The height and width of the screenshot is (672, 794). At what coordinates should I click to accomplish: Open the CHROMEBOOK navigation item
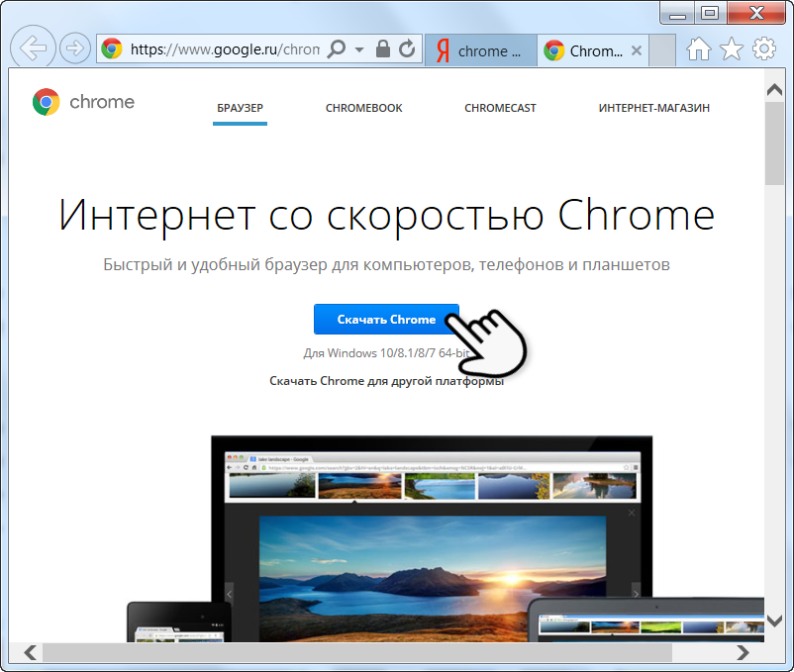coord(363,108)
